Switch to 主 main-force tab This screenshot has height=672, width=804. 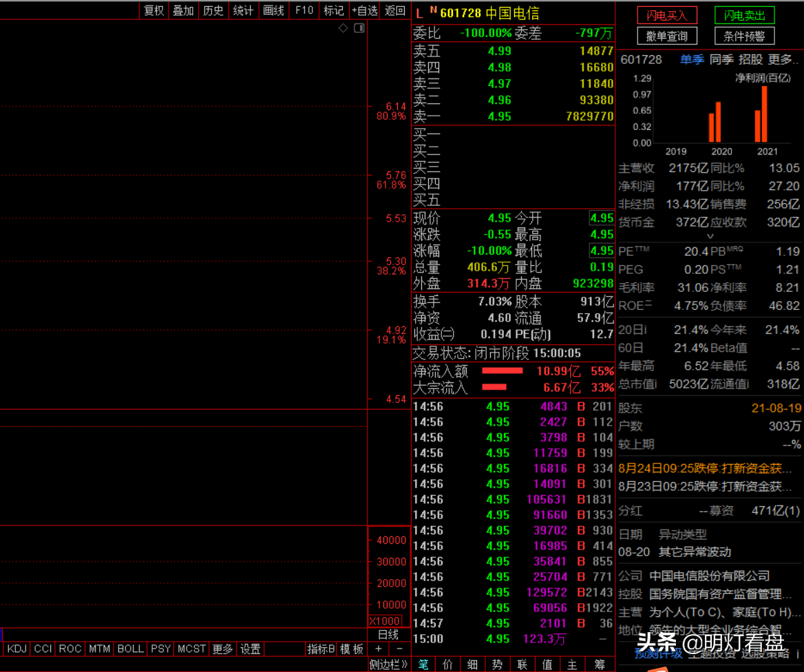(x=572, y=664)
